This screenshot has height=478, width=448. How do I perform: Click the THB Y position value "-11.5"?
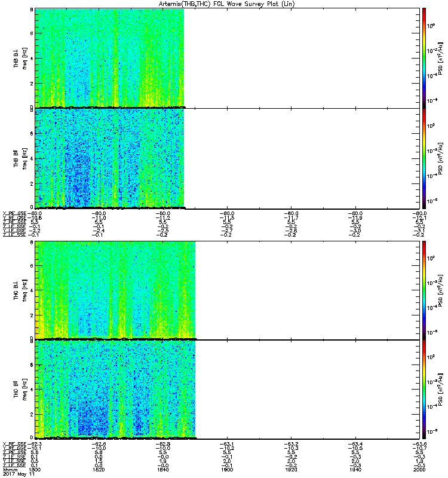[x=227, y=218]
